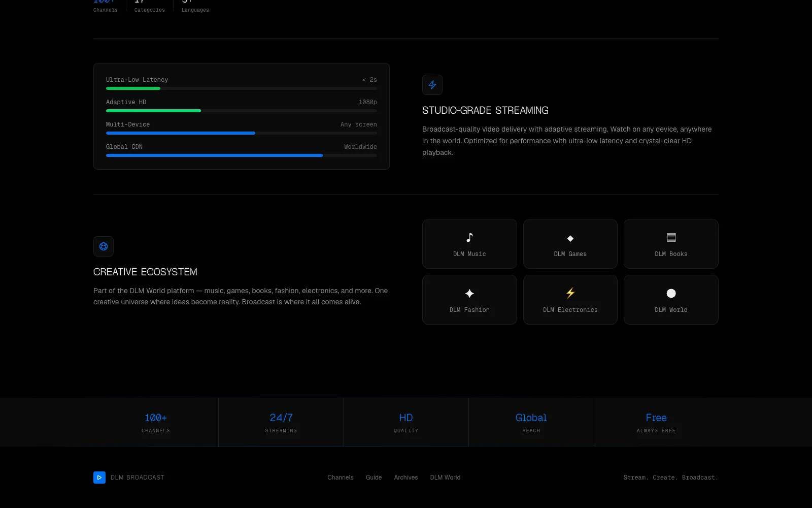Follow the DLM World footer link
This screenshot has height=508, width=812.
445,478
